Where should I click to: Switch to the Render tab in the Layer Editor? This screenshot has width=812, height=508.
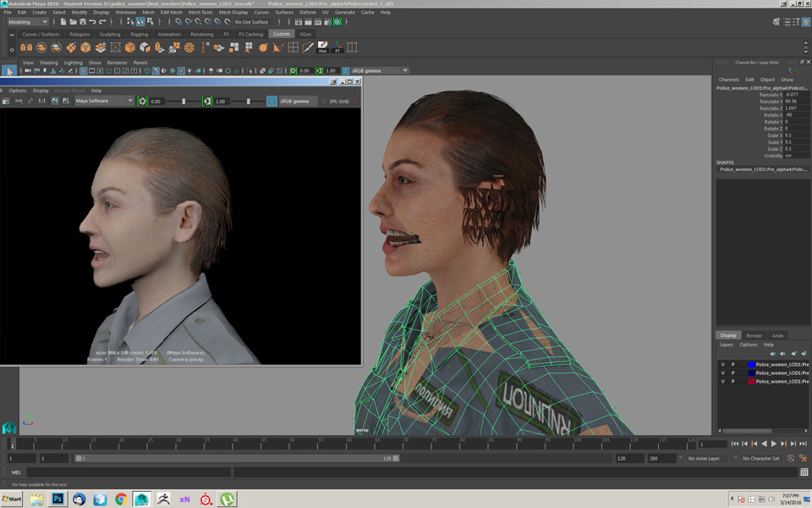tap(754, 335)
